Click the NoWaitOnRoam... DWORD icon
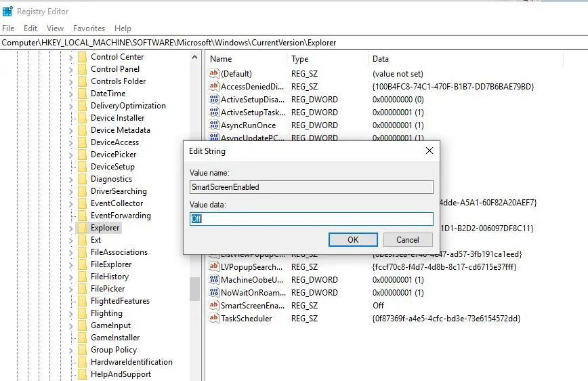The width and height of the screenshot is (588, 381). click(x=214, y=292)
